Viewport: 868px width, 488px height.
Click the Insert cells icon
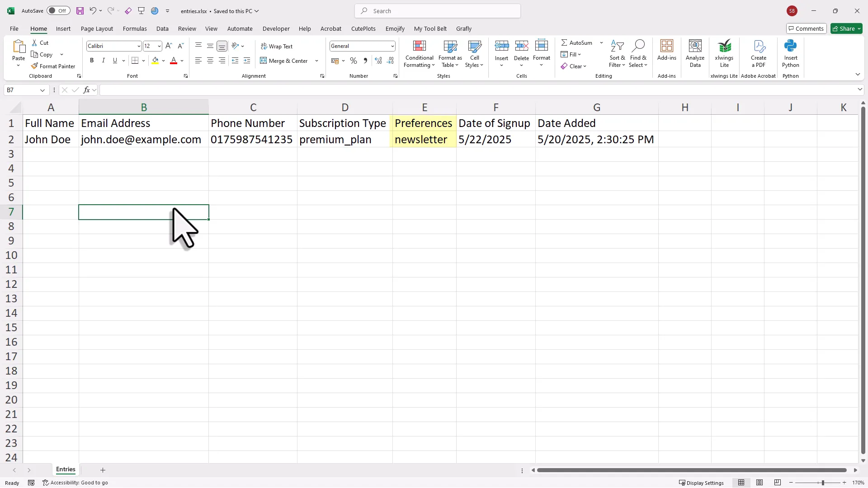point(502,46)
